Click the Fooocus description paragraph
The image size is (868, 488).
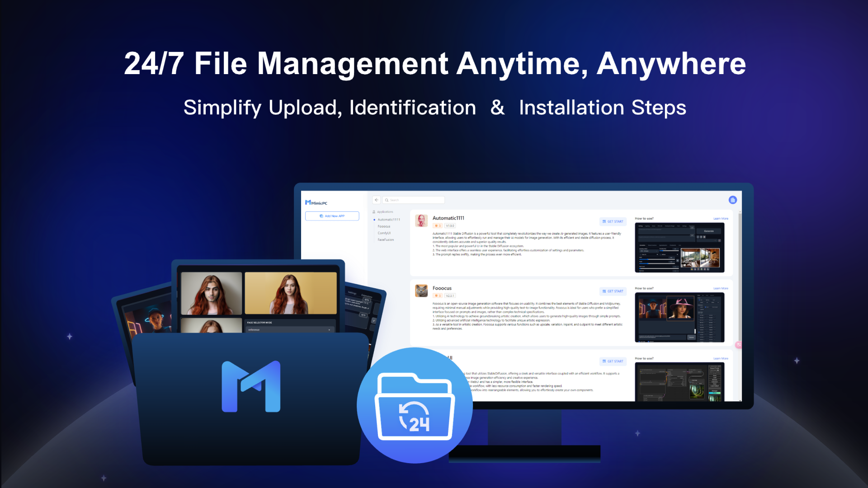coord(528,316)
